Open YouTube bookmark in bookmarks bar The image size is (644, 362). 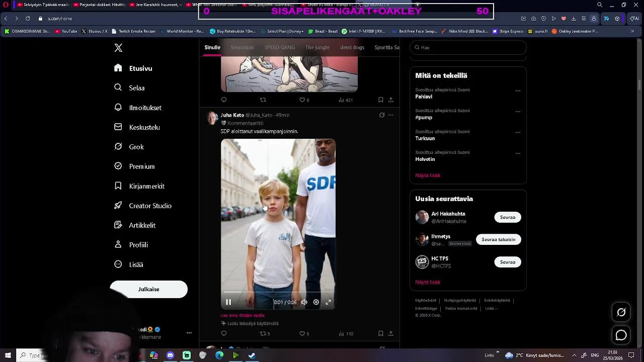click(66, 31)
